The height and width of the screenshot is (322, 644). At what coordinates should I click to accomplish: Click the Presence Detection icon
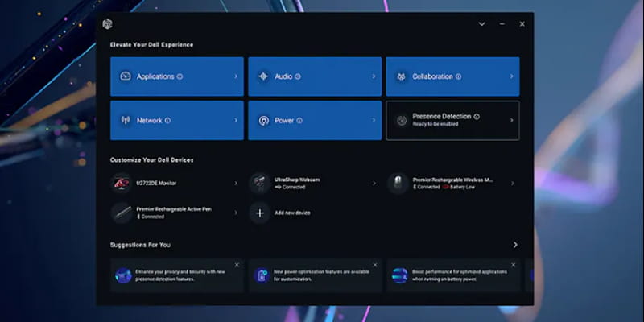pos(401,121)
